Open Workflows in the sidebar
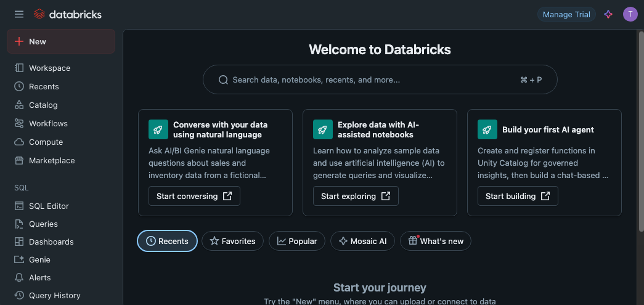This screenshot has height=305, width=644. 48,124
